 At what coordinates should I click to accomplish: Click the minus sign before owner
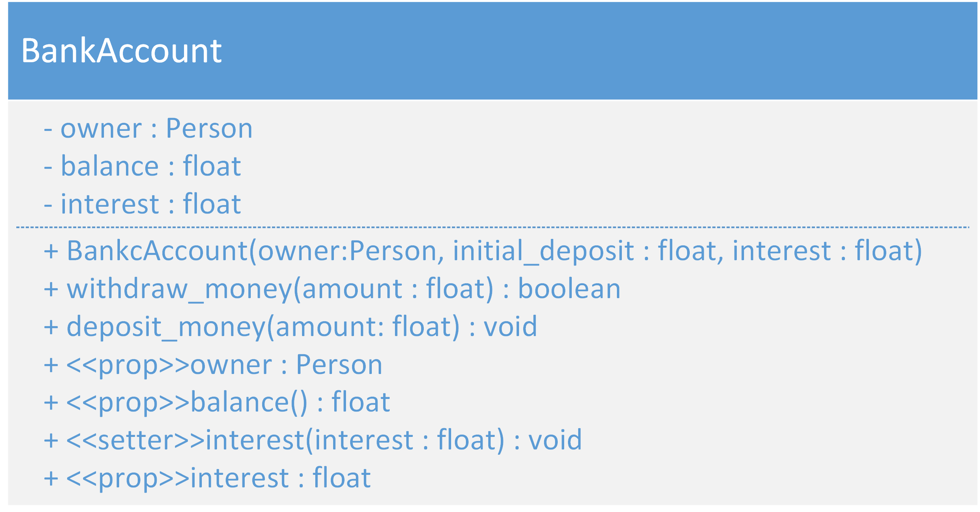pyautogui.click(x=48, y=129)
